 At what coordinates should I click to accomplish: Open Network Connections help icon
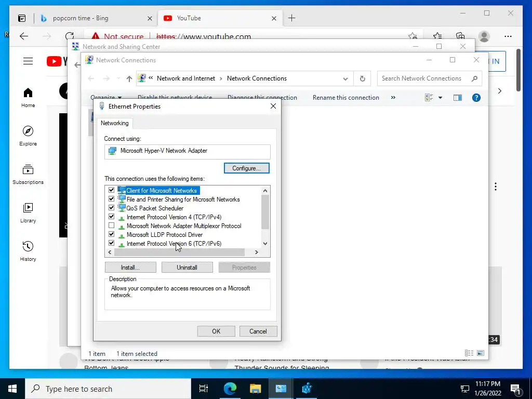coord(476,98)
